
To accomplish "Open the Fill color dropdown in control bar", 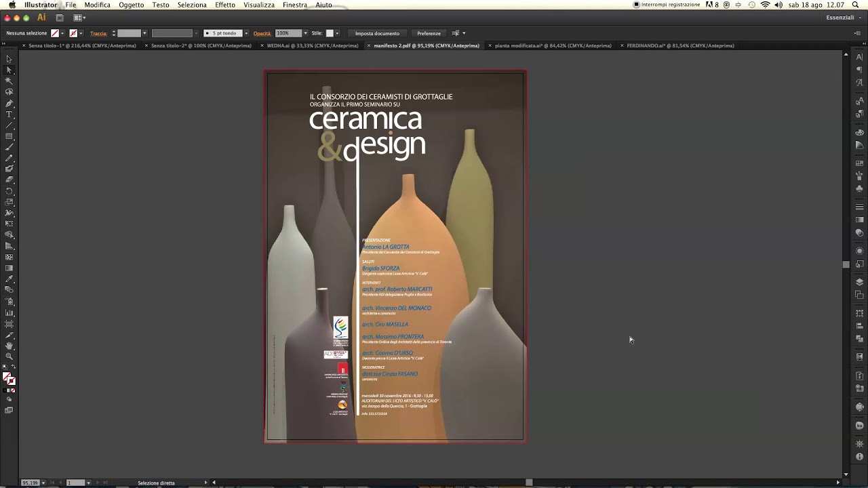I will click(x=62, y=33).
